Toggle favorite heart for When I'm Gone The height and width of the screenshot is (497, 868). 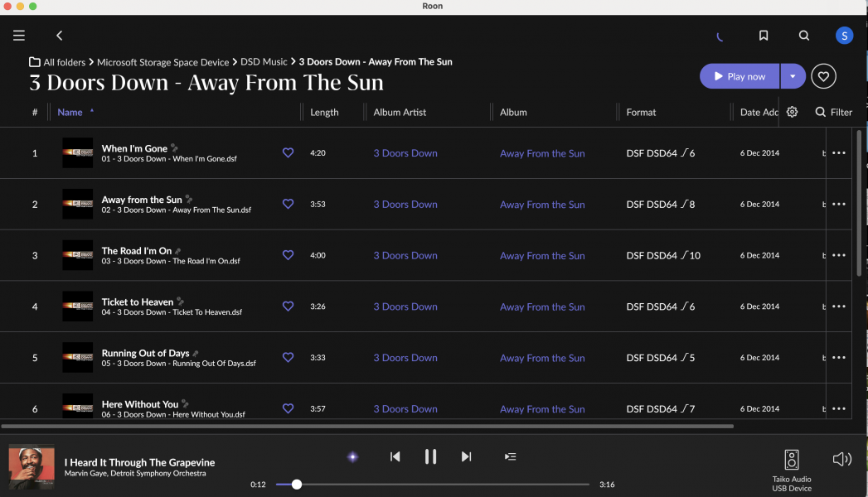(x=288, y=152)
